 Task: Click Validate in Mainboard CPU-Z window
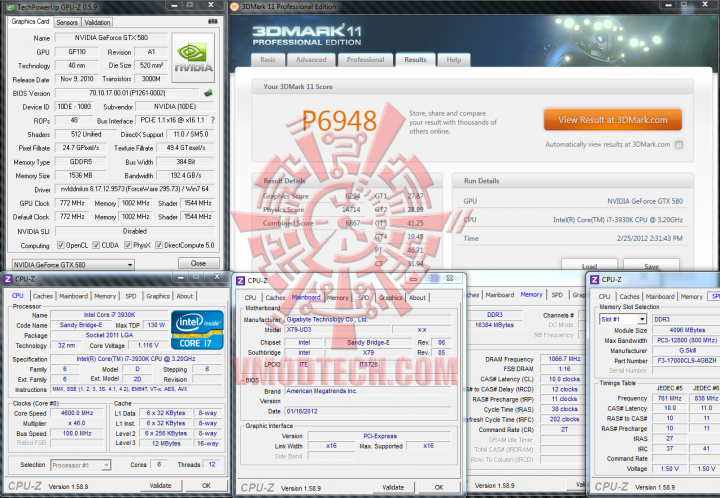[393, 487]
